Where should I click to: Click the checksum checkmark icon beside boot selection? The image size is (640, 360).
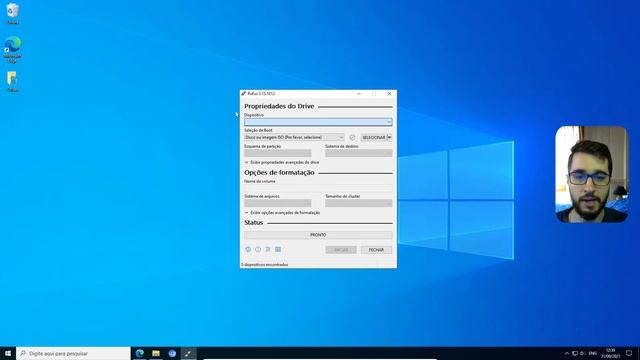point(352,138)
